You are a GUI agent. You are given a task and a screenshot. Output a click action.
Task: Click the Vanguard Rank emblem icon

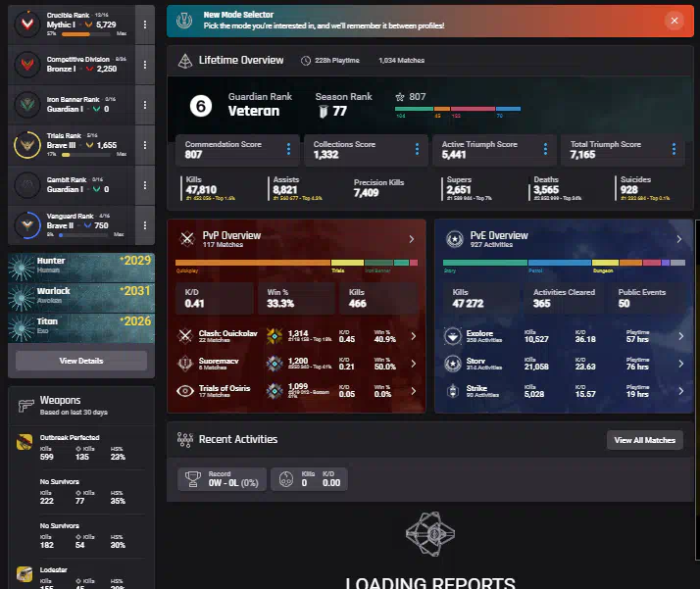pyautogui.click(x=27, y=224)
